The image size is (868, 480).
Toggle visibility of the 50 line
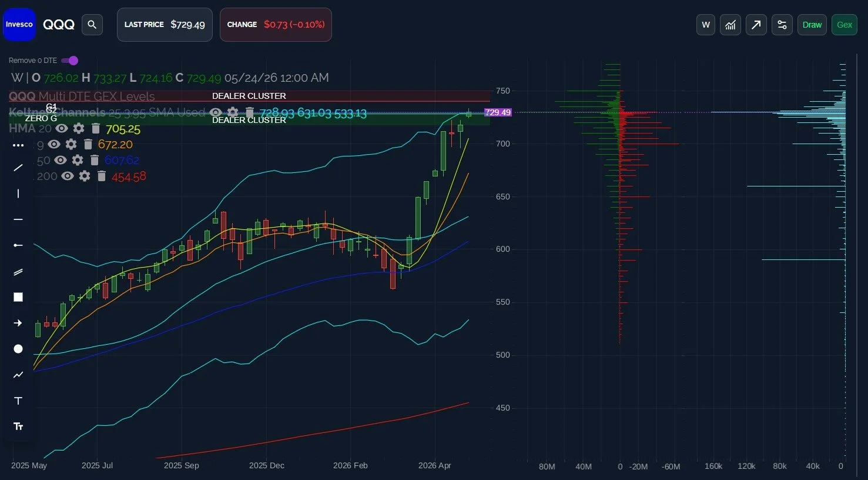coord(61,160)
